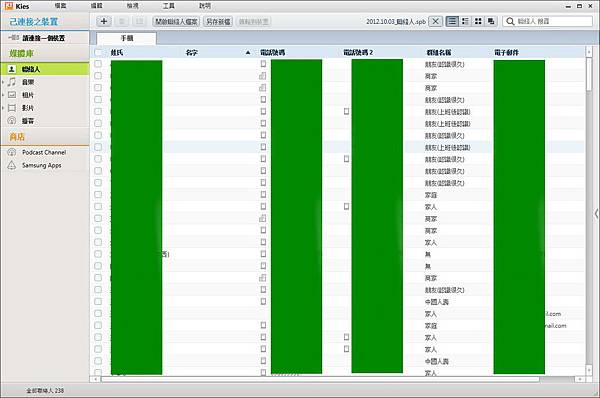Open the 工具 Tools menu
Viewport: 600px width, 398px height.
point(169,6)
